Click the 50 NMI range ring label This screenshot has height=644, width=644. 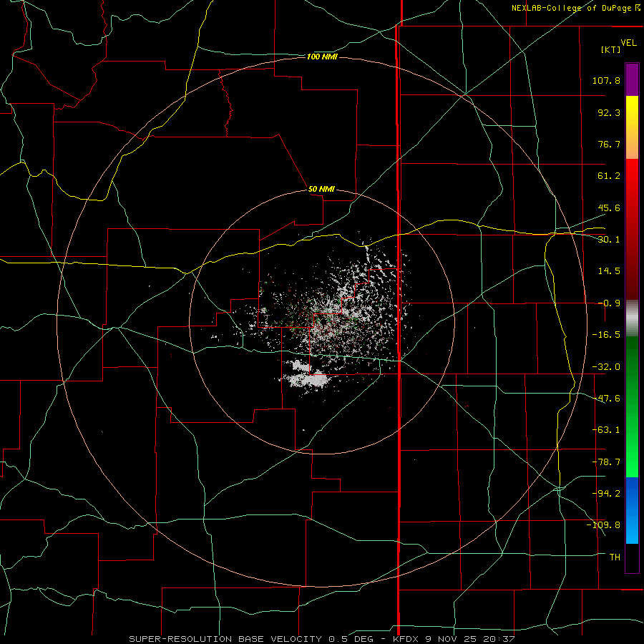click(x=321, y=190)
